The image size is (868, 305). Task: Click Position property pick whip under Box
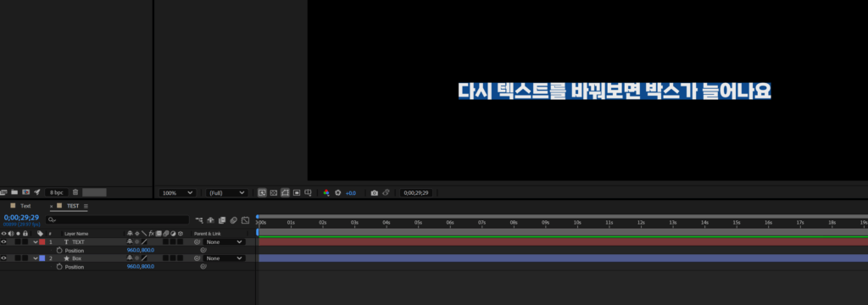click(203, 266)
